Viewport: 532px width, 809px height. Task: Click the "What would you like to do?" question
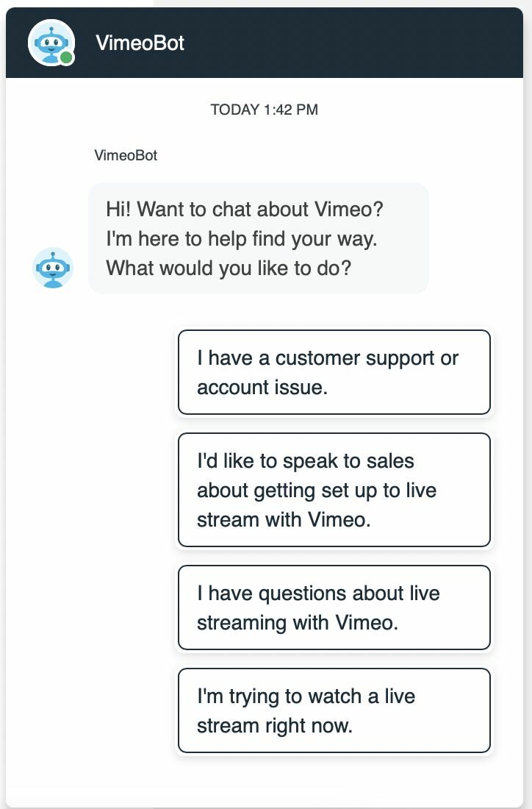(229, 268)
